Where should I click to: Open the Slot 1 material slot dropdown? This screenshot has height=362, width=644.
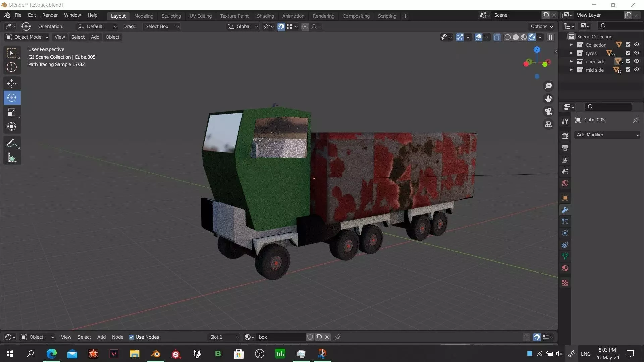[224, 337]
